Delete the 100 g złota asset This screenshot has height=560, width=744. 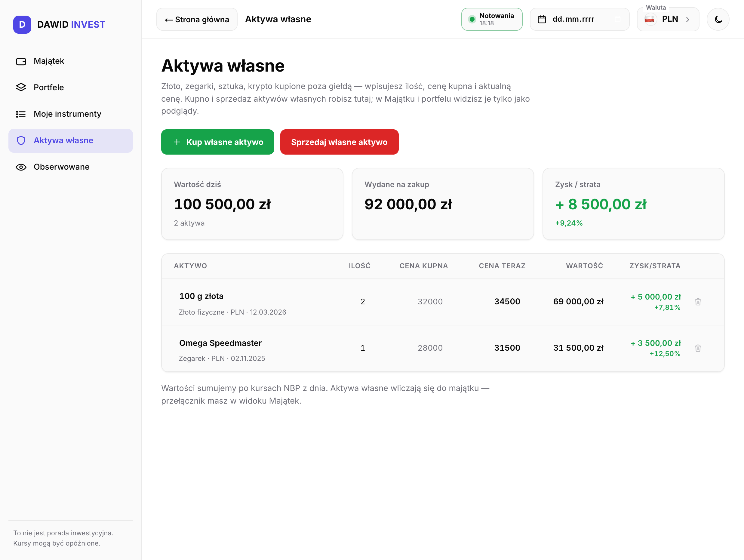698,302
